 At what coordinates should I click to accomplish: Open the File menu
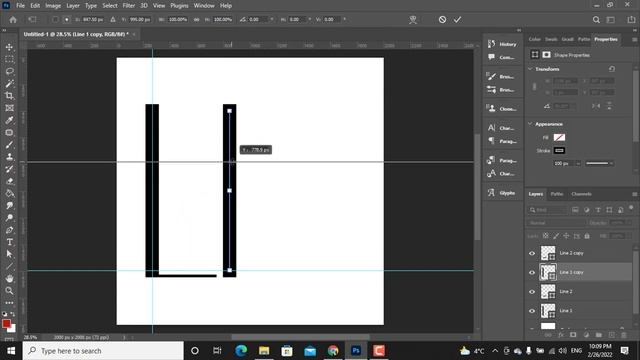[x=20, y=6]
